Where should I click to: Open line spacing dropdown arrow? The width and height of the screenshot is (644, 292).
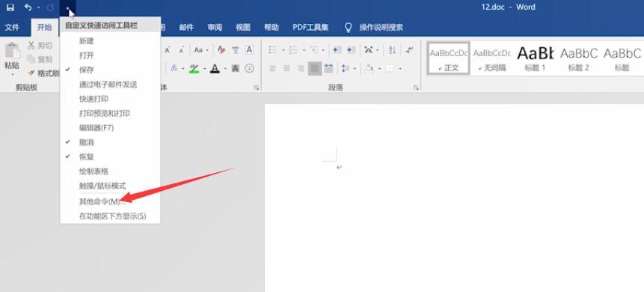tap(355, 68)
